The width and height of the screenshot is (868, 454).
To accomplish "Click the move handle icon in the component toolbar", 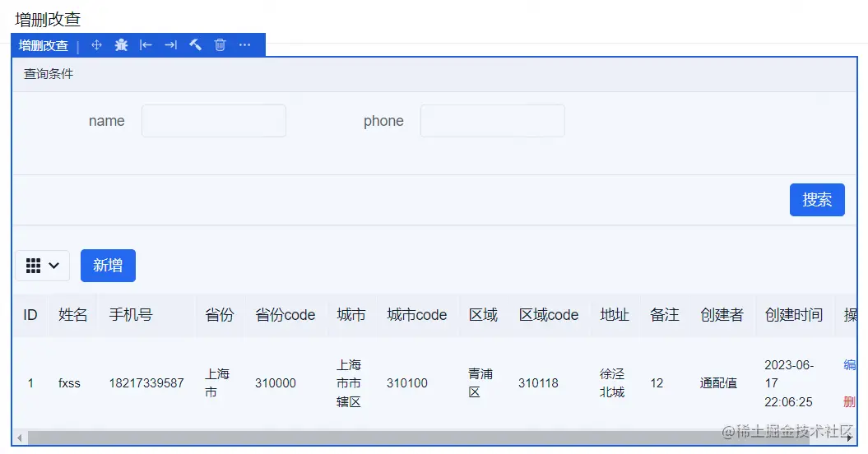I will point(96,45).
